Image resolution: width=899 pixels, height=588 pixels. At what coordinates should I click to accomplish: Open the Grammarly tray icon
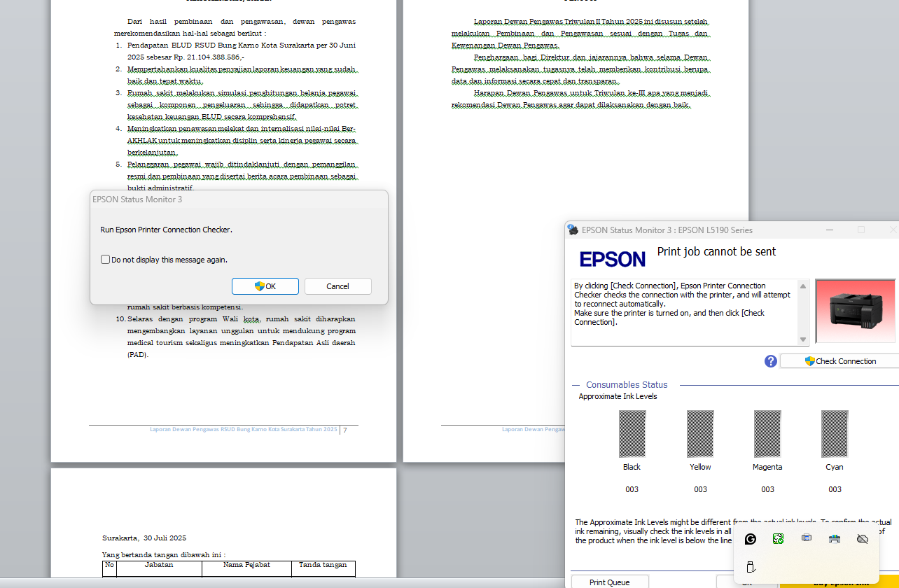coord(750,539)
